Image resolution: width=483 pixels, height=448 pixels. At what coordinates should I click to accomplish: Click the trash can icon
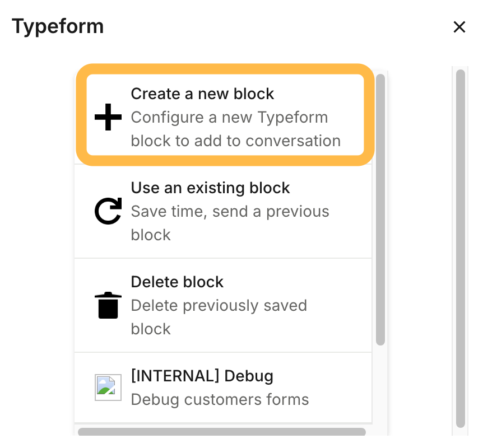(x=108, y=306)
